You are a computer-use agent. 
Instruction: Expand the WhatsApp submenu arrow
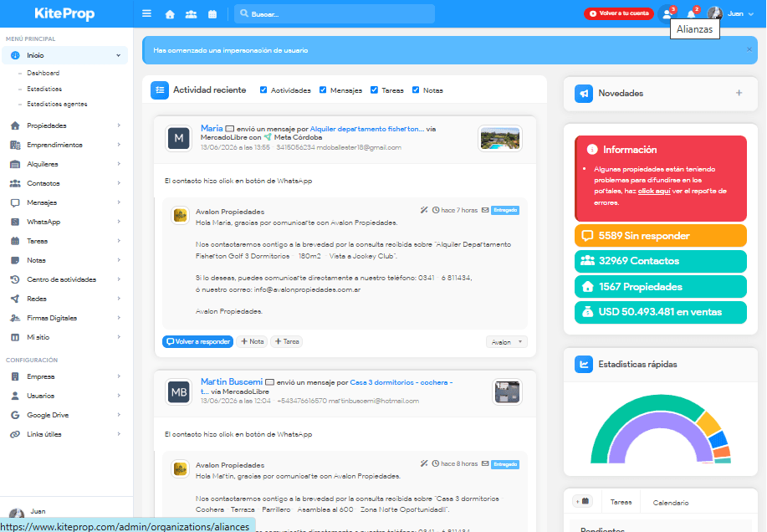pos(119,222)
